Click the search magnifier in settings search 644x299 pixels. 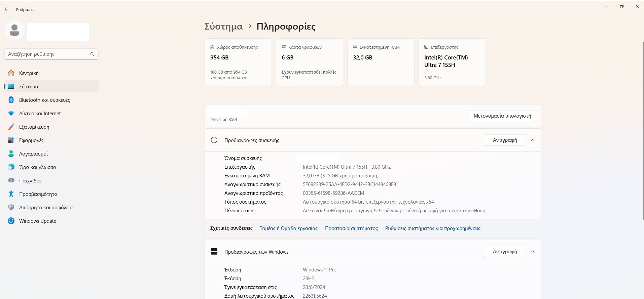point(92,54)
